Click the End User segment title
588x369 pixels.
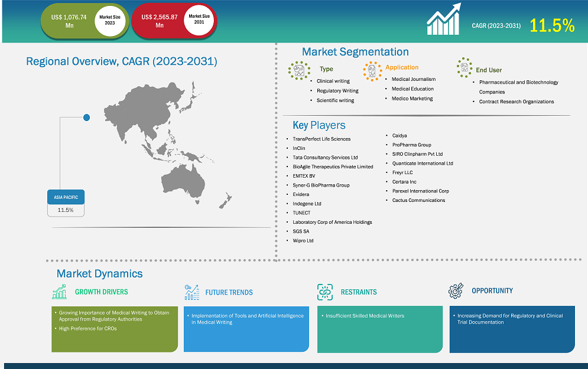(489, 70)
